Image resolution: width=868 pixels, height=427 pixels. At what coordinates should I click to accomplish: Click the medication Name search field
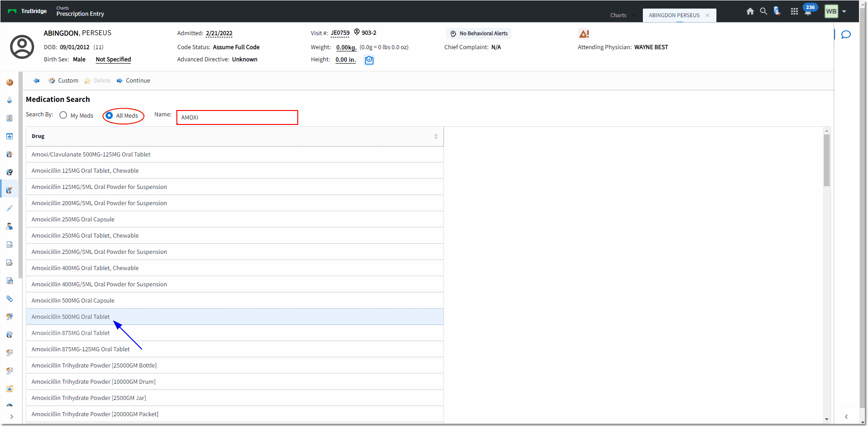click(237, 117)
